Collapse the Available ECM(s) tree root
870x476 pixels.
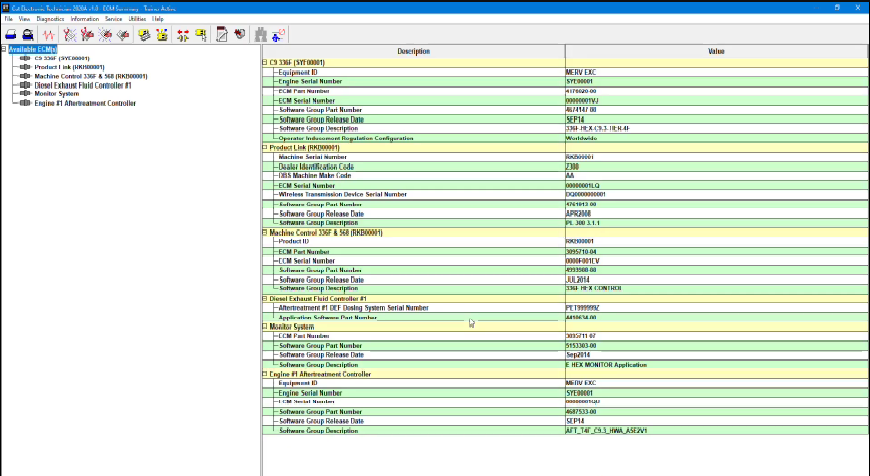click(x=4, y=49)
